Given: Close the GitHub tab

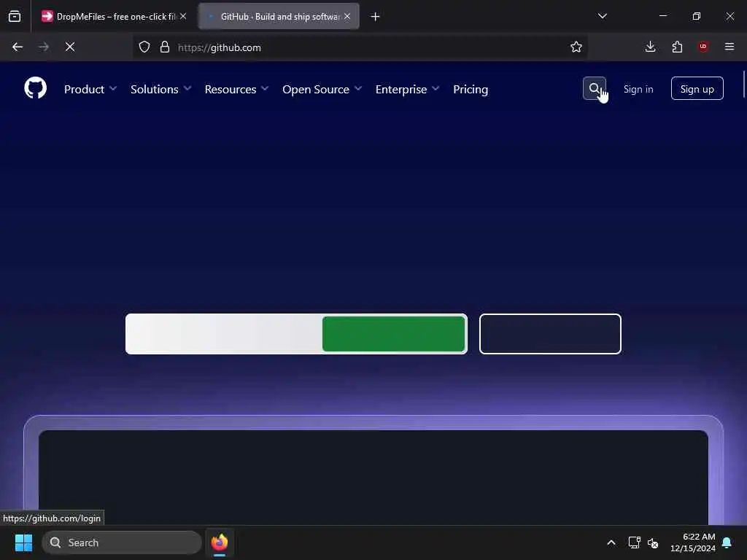Looking at the screenshot, I should click(x=347, y=16).
